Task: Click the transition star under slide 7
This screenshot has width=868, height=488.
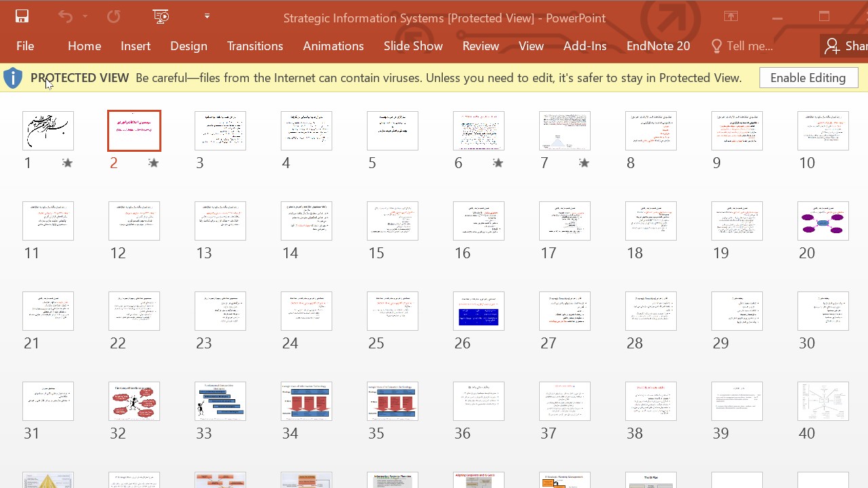Action: 584,163
